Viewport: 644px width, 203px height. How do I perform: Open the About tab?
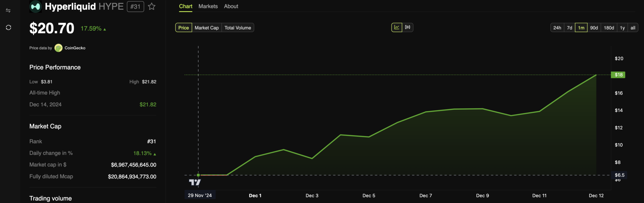(x=231, y=6)
